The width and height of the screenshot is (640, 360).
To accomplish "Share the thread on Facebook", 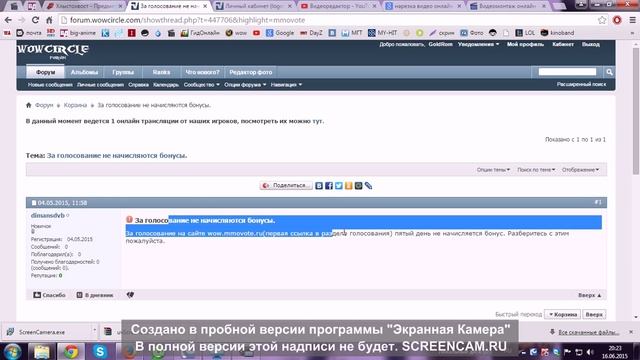I will point(329,186).
